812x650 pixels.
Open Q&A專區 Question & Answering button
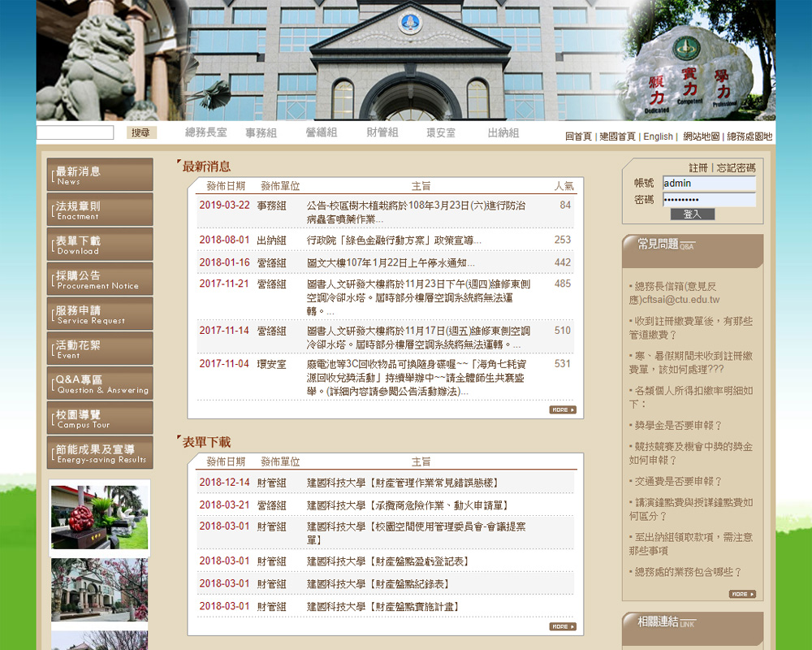pyautogui.click(x=100, y=383)
